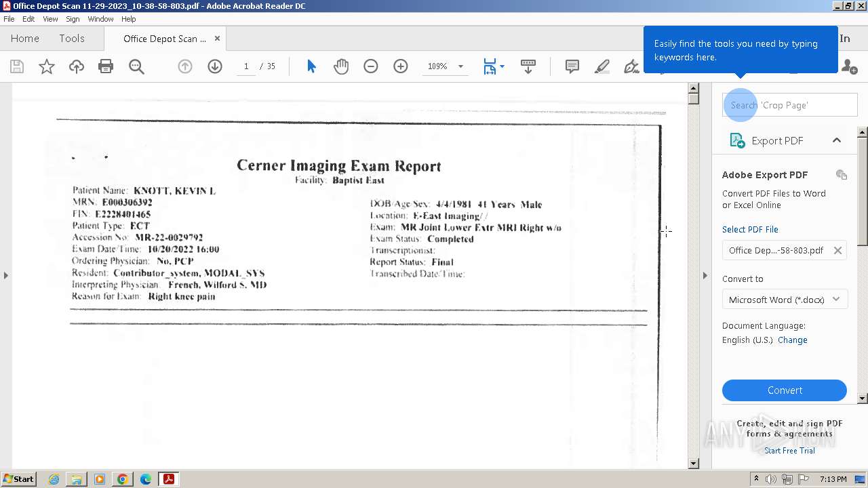Collapse the right tools pane arrow
The image size is (868, 488).
point(705,275)
